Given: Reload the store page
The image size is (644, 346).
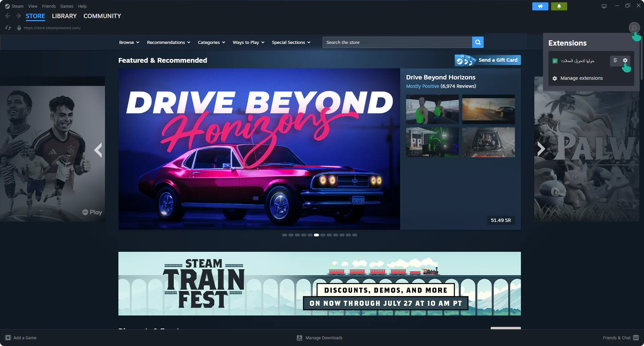Looking at the screenshot, I should tap(8, 28).
